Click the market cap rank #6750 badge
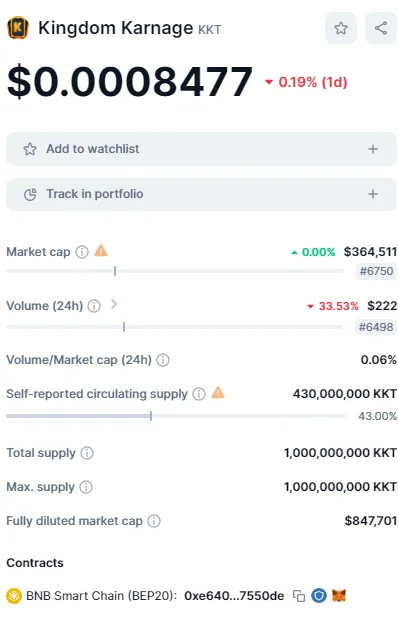Viewport: 398px width, 623px height. (x=376, y=271)
